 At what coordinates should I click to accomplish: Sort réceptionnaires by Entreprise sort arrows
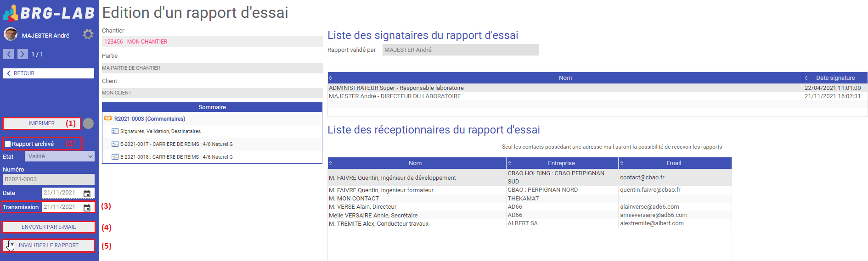click(x=509, y=163)
